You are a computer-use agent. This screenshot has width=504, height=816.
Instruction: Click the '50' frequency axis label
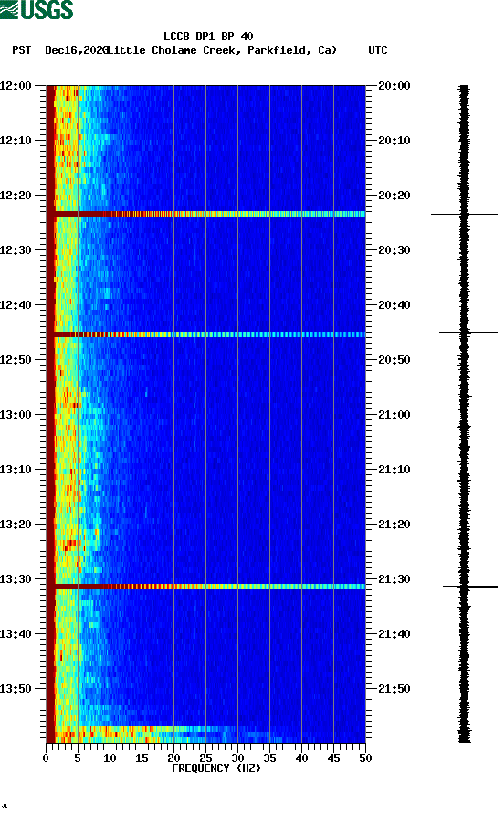(365, 758)
